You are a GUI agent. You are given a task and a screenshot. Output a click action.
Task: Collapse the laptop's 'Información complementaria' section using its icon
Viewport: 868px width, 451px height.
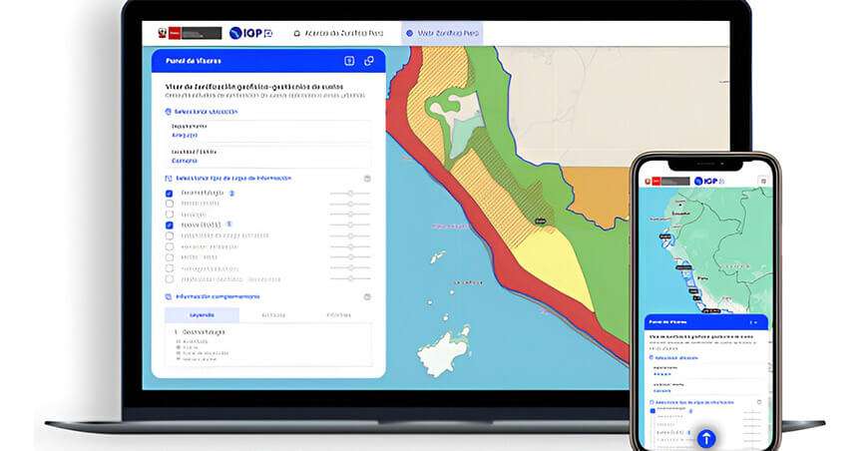coord(367,297)
